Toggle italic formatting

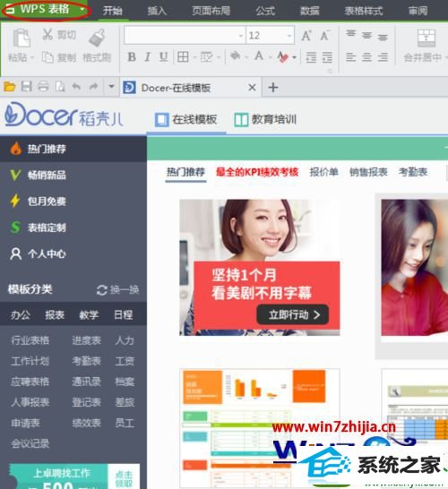click(x=148, y=56)
